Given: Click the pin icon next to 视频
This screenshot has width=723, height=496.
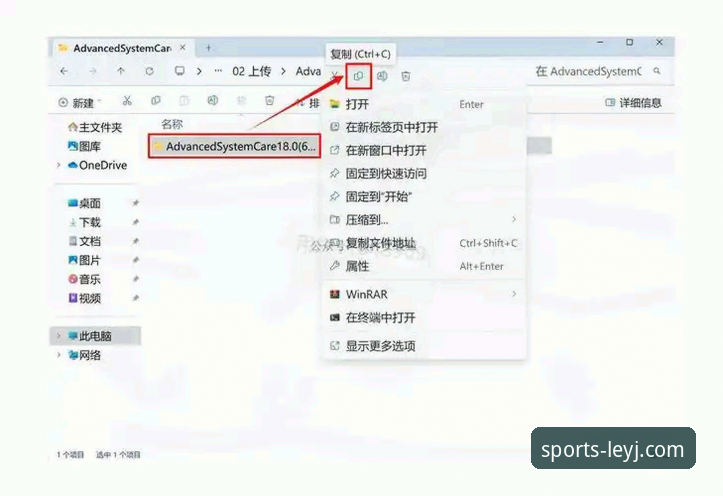Looking at the screenshot, I should (136, 298).
